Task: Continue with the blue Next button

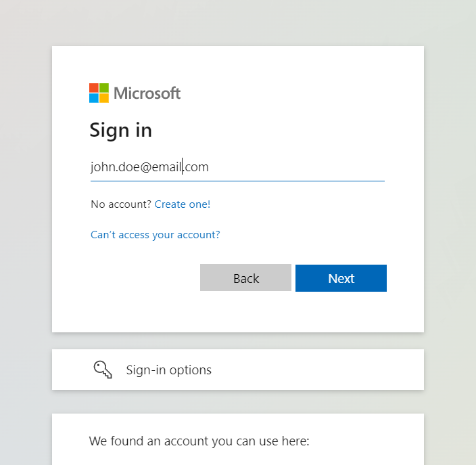Action: coord(341,278)
